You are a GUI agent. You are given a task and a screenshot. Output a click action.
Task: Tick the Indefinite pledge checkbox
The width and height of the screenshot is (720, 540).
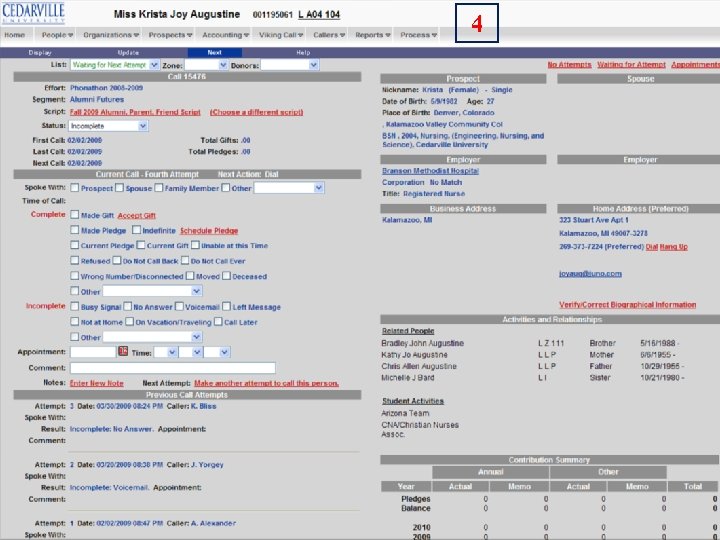pyautogui.click(x=136, y=230)
